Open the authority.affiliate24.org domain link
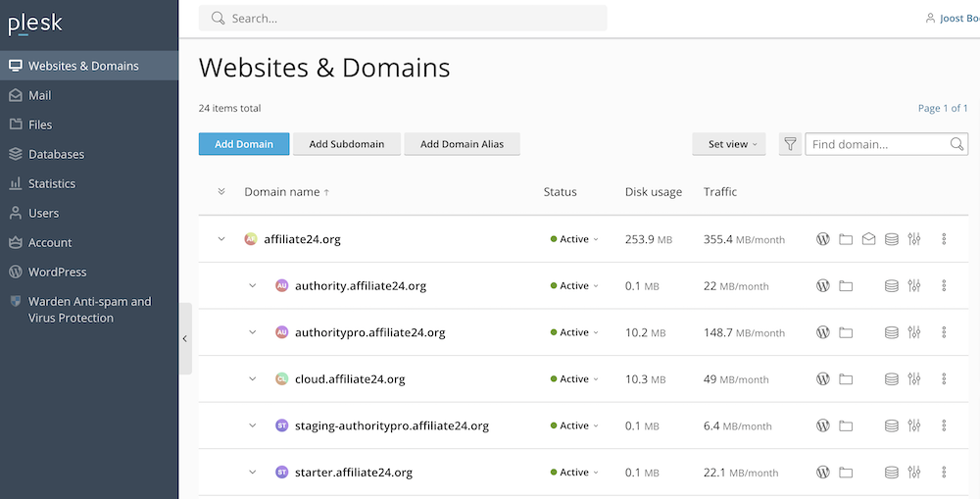The width and height of the screenshot is (980, 499). [x=360, y=286]
